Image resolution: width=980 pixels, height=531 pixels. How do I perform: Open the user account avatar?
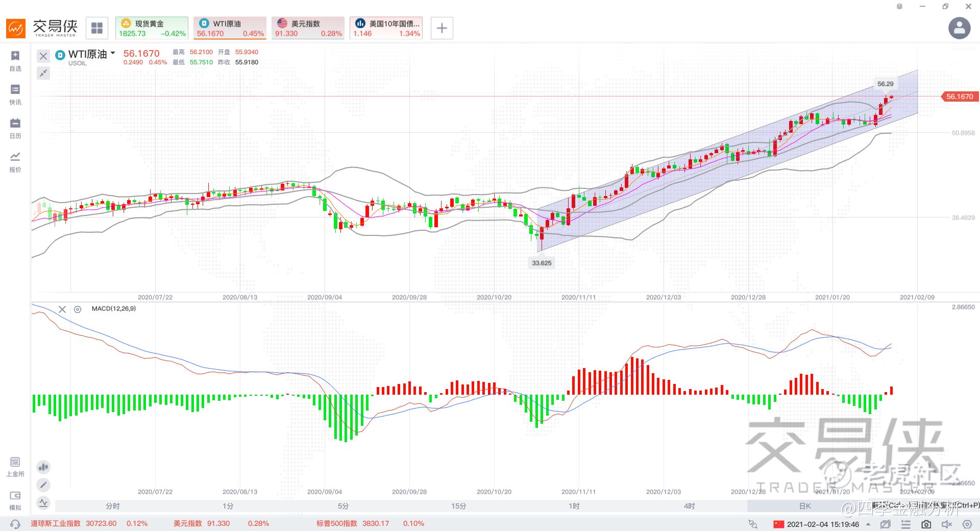(x=959, y=28)
